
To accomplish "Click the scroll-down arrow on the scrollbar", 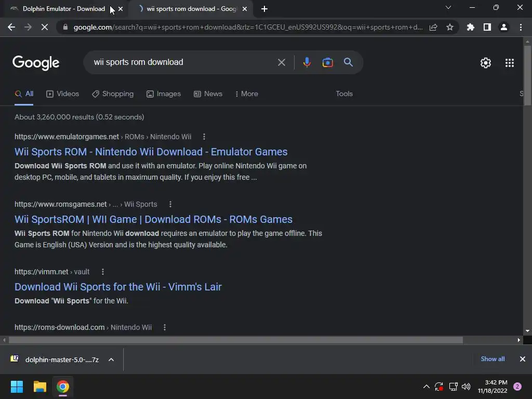I will (527, 331).
